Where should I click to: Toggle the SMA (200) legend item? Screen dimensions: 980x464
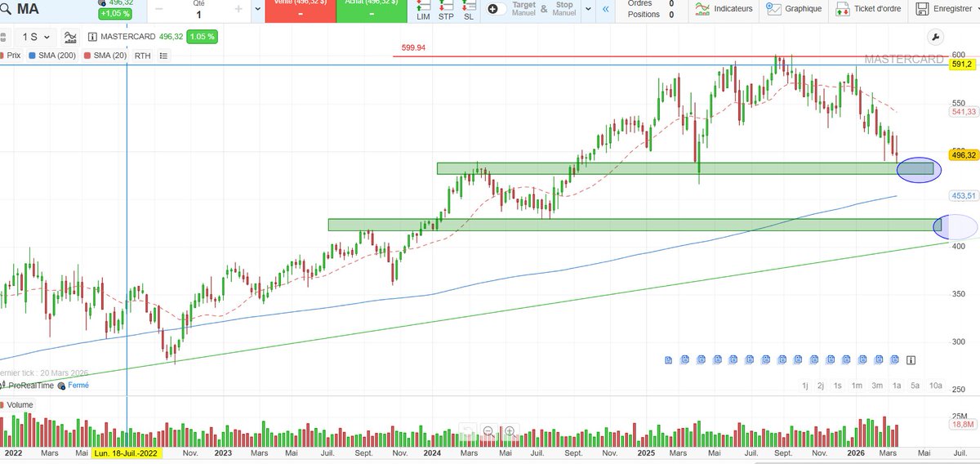click(x=51, y=56)
